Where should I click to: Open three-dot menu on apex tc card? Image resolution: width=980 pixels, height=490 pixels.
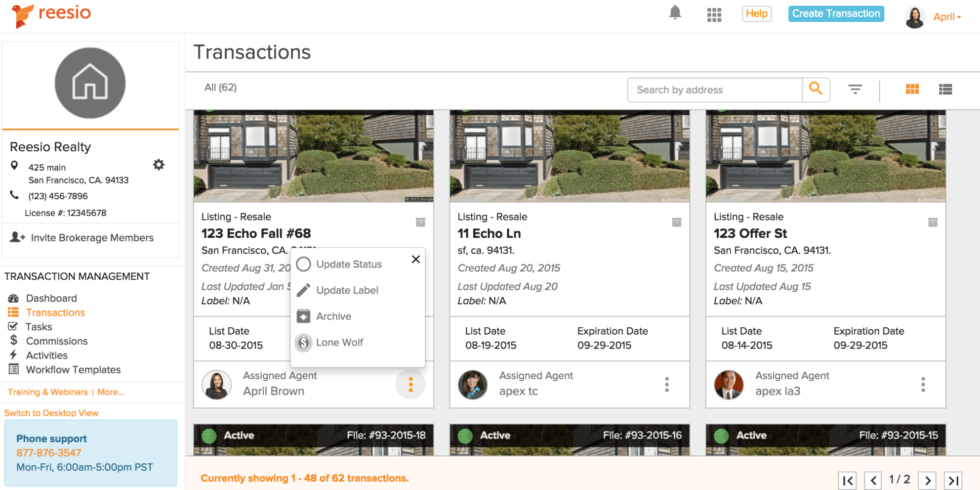pyautogui.click(x=667, y=384)
